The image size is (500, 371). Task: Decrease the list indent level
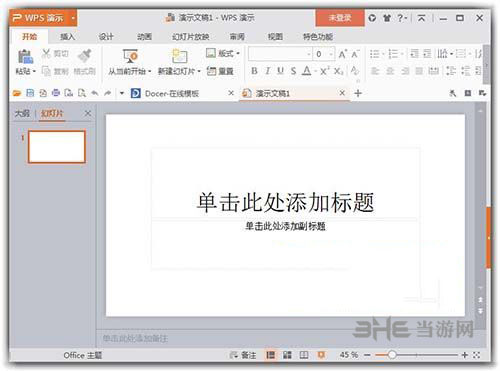click(414, 54)
